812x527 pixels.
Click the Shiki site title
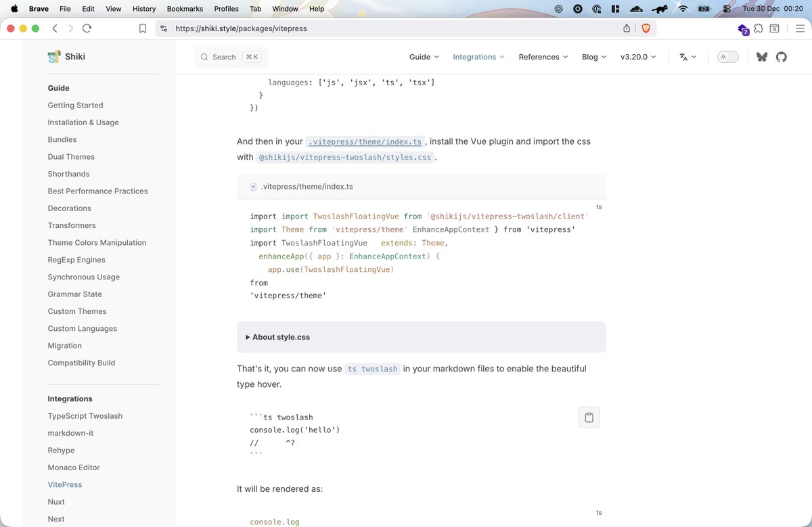(x=75, y=57)
